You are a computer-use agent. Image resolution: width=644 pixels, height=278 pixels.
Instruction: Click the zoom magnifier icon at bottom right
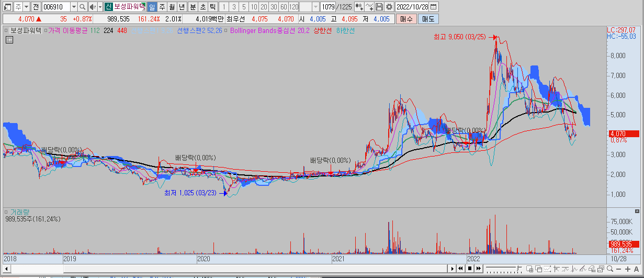611,269
